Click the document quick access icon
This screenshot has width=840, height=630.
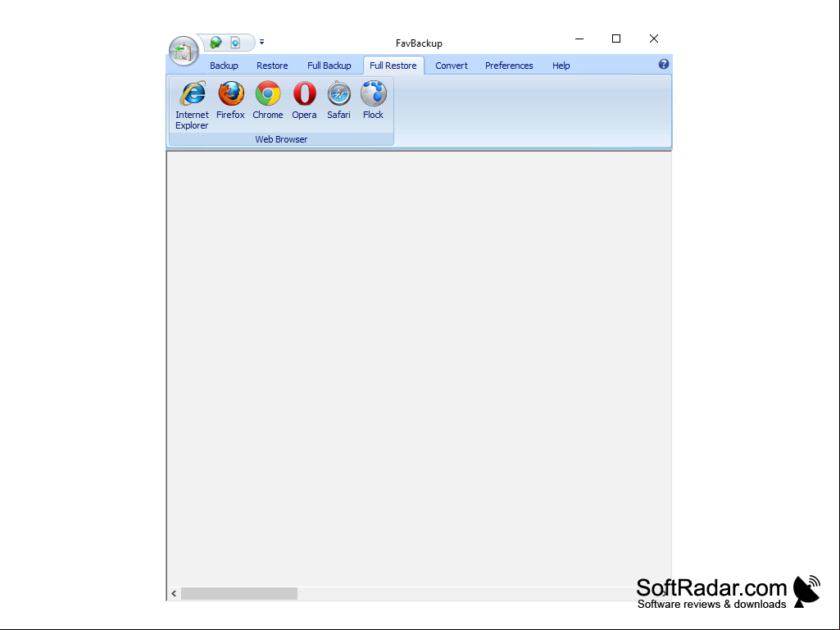(235, 43)
